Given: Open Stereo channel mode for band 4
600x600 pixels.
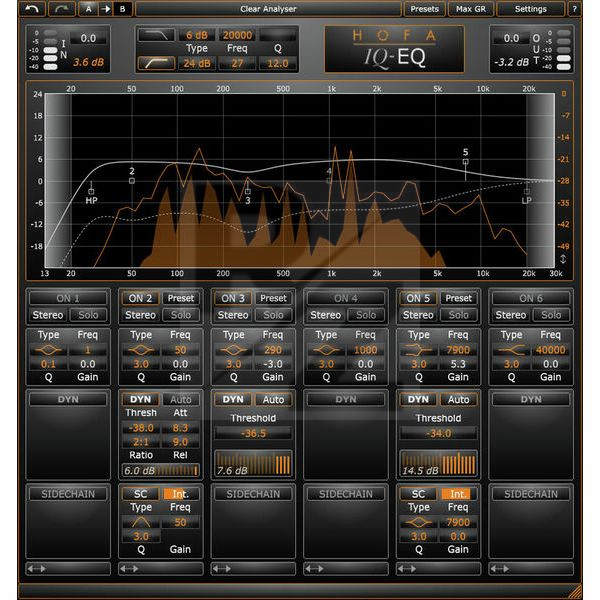Looking at the screenshot, I should coord(326,315).
